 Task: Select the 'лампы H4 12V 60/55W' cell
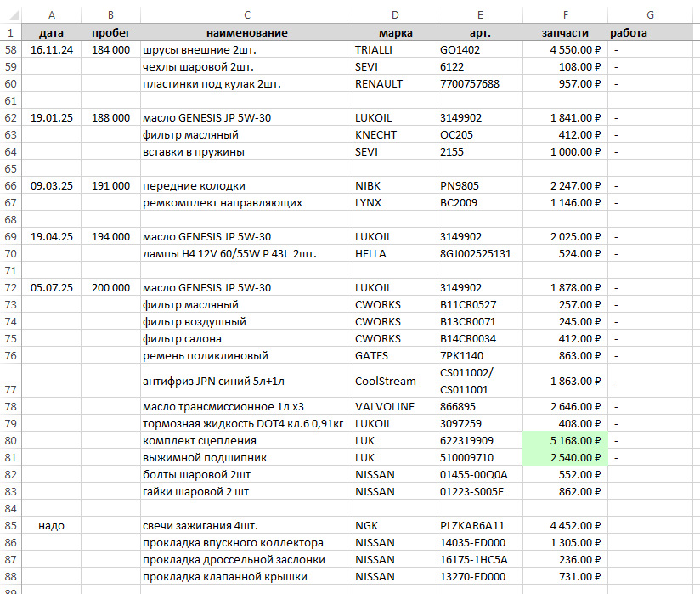pyautogui.click(x=247, y=253)
